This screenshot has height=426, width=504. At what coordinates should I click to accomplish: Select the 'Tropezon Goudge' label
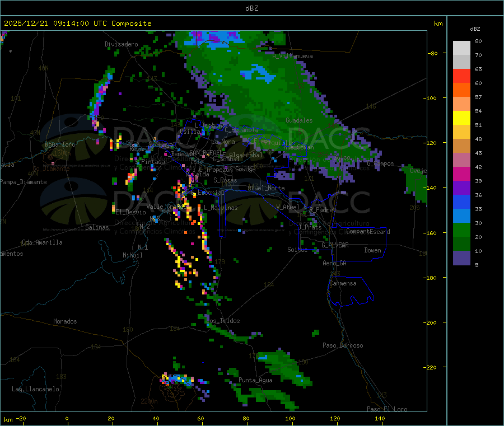pyautogui.click(x=231, y=170)
